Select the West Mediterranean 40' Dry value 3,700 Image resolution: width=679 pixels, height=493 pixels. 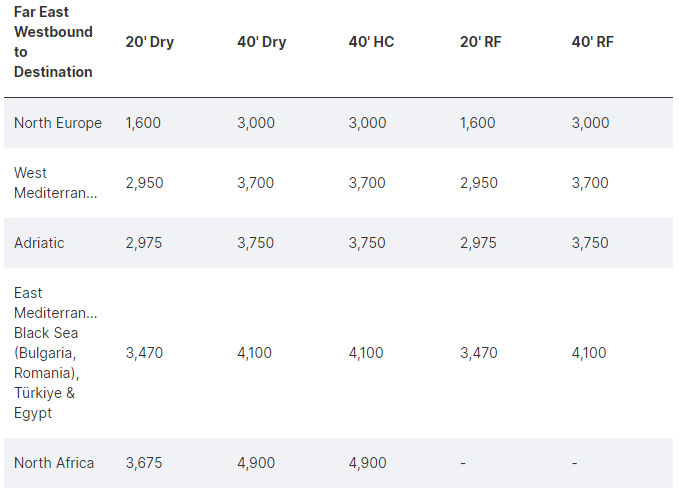pos(255,183)
